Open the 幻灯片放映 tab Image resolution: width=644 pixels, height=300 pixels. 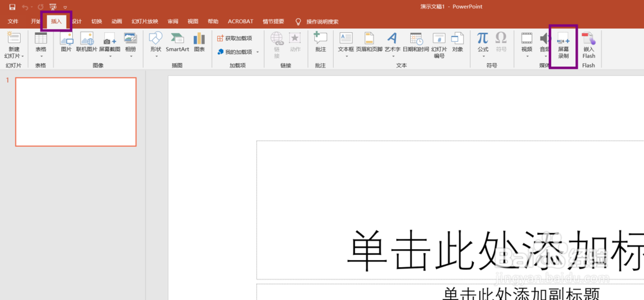point(144,22)
